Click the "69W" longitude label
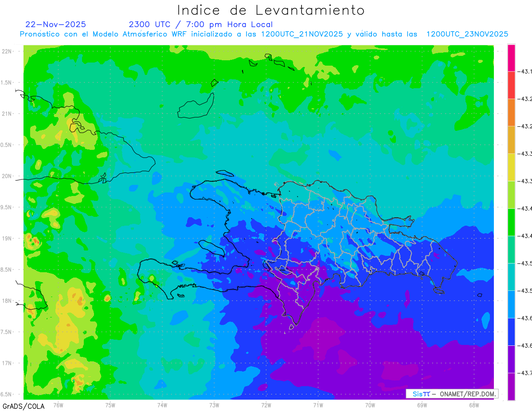 (x=422, y=405)
